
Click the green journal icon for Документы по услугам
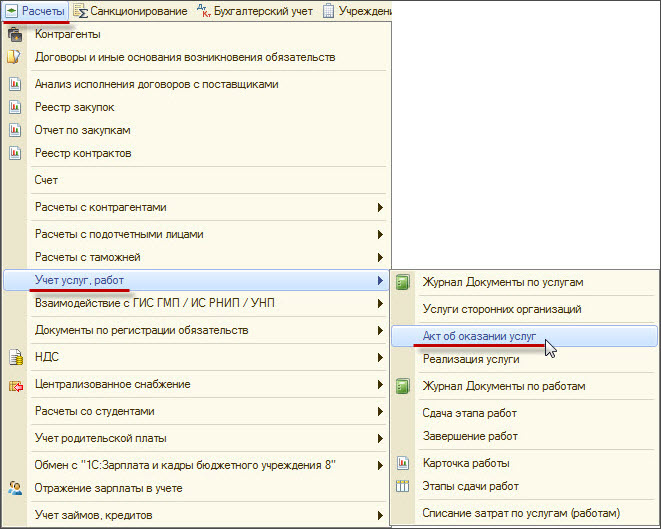point(403,282)
